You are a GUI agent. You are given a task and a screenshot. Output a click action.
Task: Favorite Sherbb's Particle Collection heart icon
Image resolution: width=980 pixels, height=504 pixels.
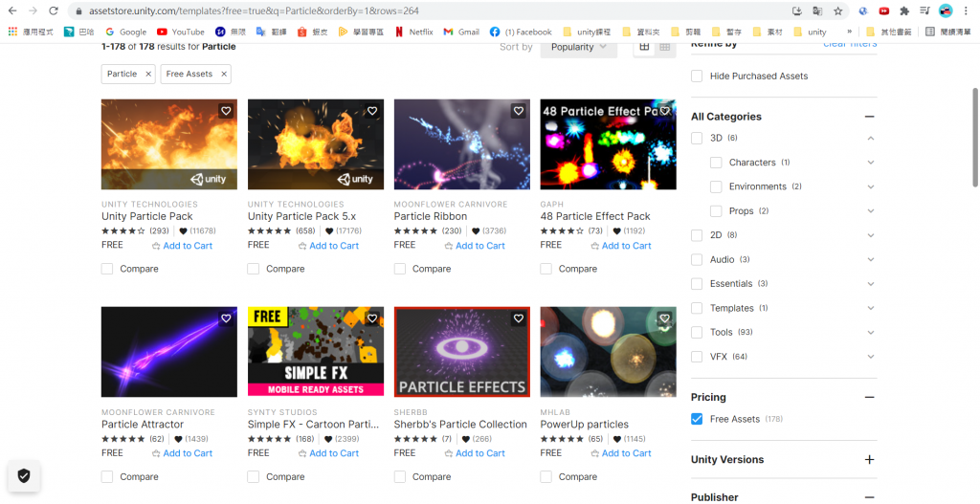tap(519, 318)
